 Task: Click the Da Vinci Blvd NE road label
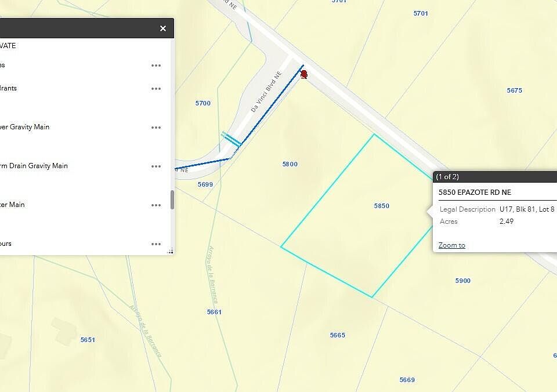point(266,96)
